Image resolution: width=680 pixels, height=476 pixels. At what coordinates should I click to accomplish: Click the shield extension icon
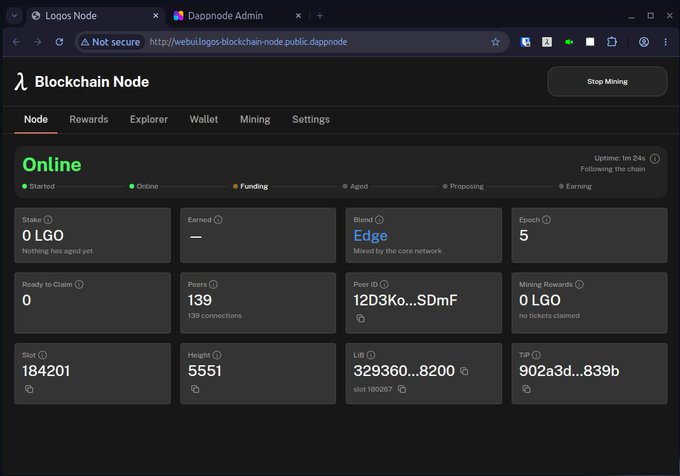[x=526, y=42]
